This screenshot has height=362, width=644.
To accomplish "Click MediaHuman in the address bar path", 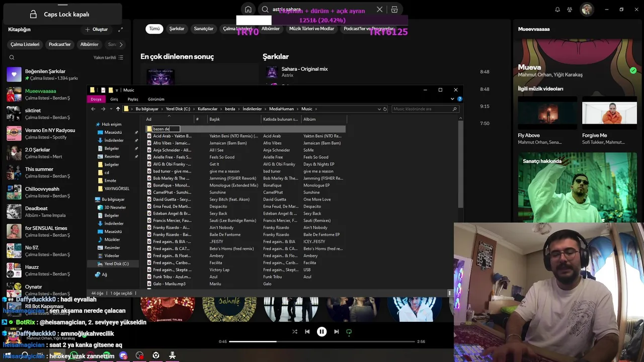I will 282,109.
